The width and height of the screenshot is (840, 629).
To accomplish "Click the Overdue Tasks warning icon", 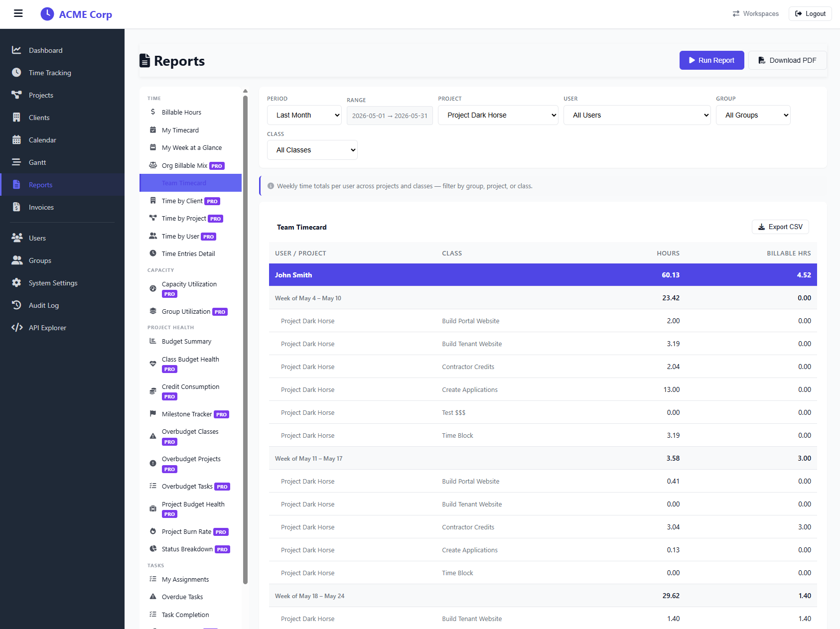I will [x=153, y=597].
